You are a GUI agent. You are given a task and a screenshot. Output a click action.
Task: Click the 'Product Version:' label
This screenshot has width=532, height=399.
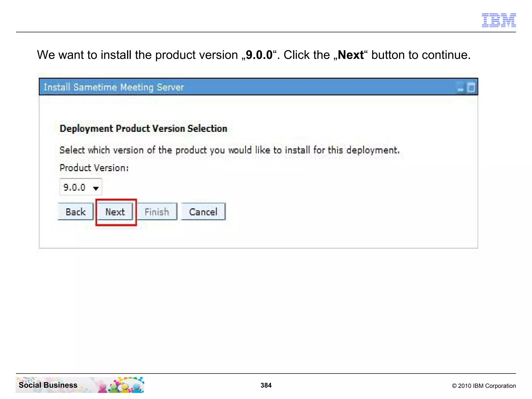94,168
